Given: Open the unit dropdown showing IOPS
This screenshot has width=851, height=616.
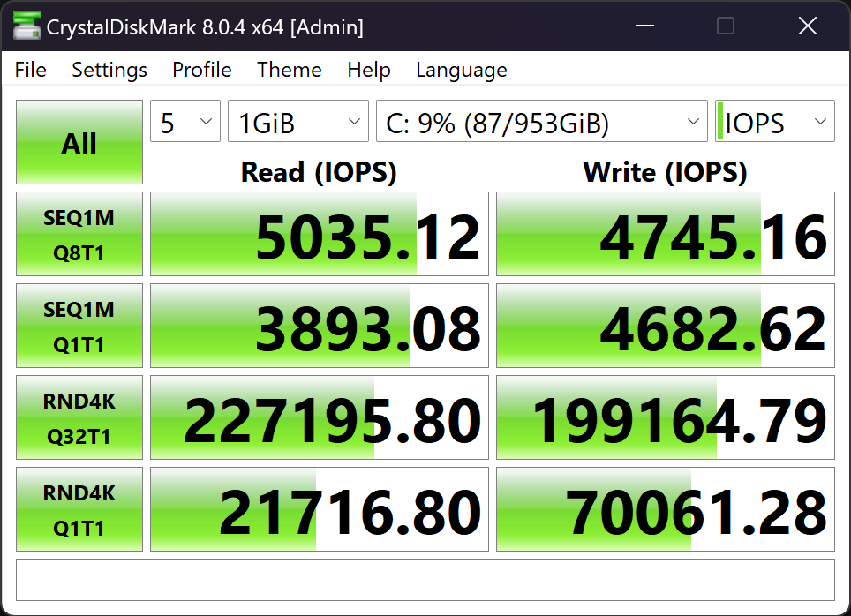Looking at the screenshot, I should coord(775,121).
